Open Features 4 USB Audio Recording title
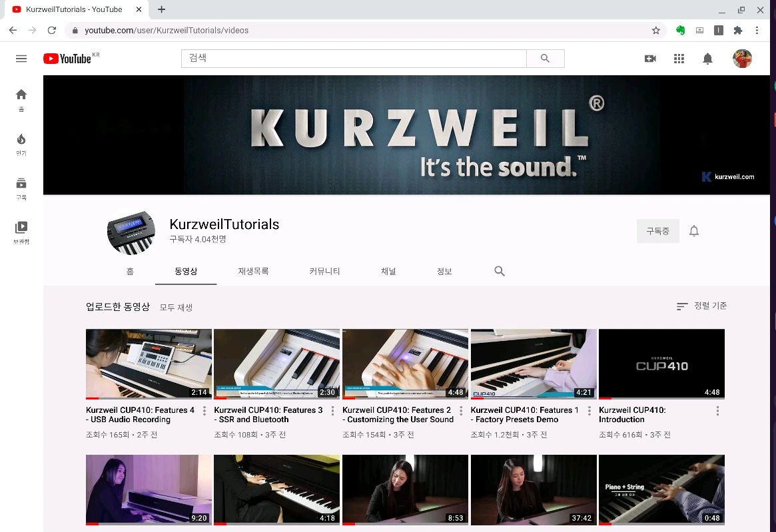The height and width of the screenshot is (532, 776). click(x=140, y=415)
